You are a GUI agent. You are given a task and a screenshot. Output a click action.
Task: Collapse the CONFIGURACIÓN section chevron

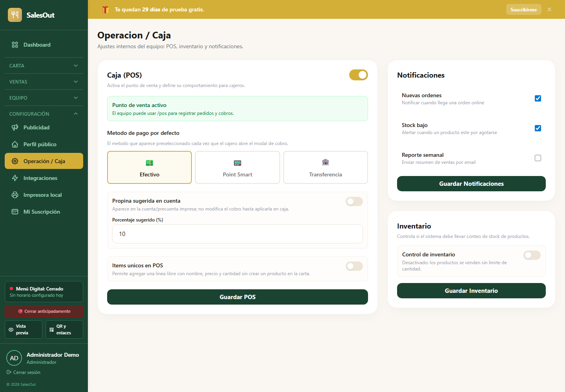point(76,114)
